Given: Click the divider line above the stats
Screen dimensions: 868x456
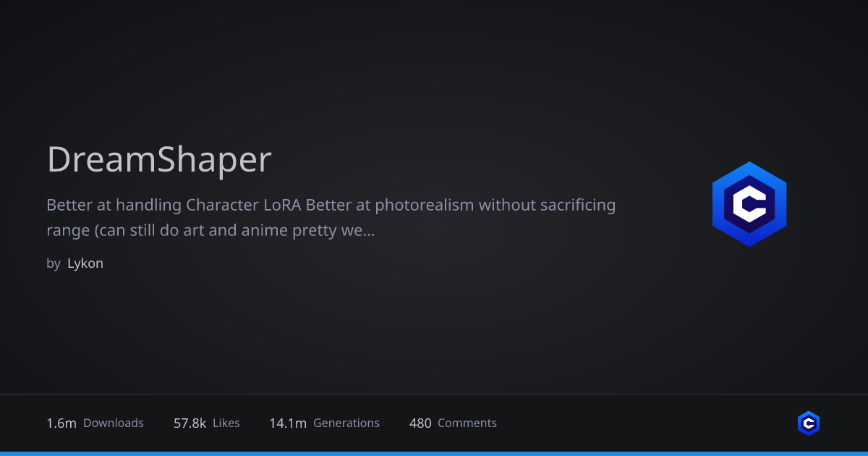Looking at the screenshot, I should coord(434,394).
